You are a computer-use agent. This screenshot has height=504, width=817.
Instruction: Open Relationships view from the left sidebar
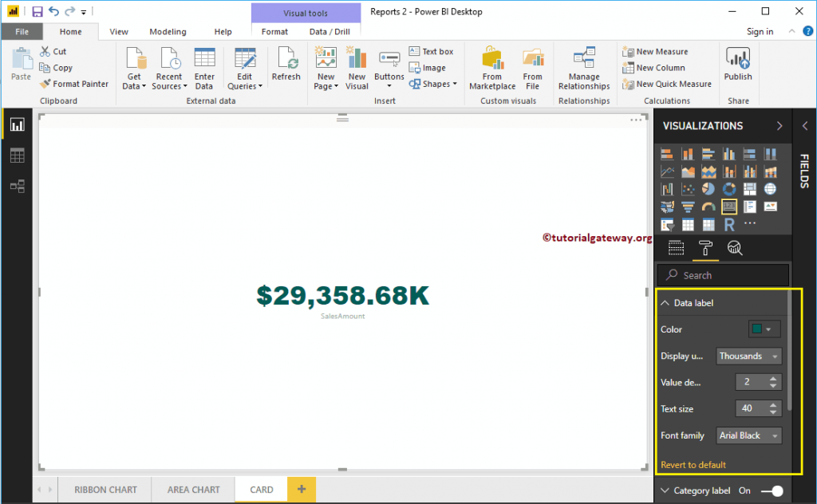pos(18,186)
